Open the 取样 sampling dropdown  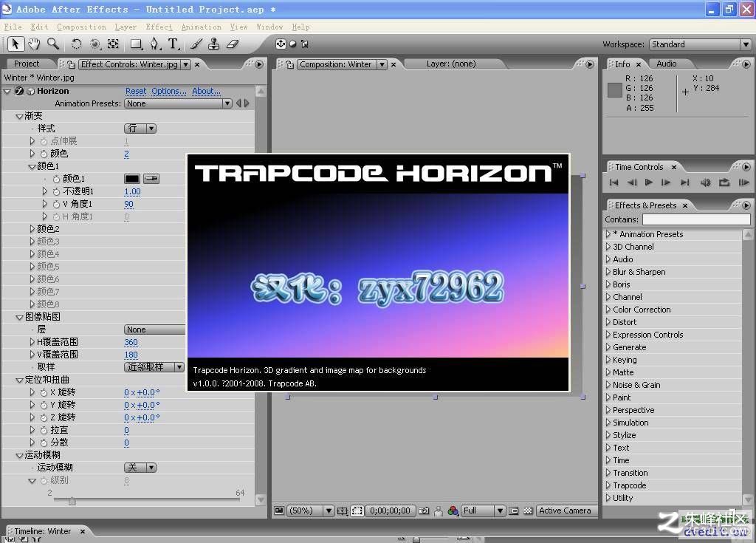point(154,367)
